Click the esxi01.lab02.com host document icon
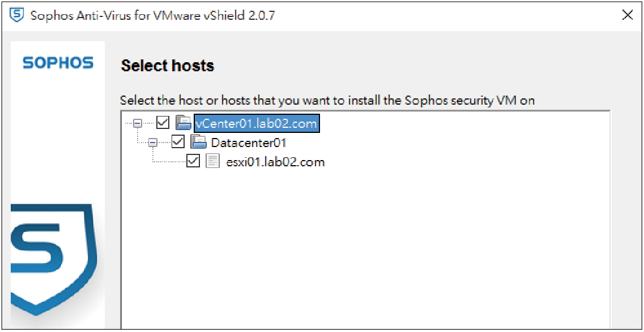The height and width of the screenshot is (332, 644). [212, 162]
